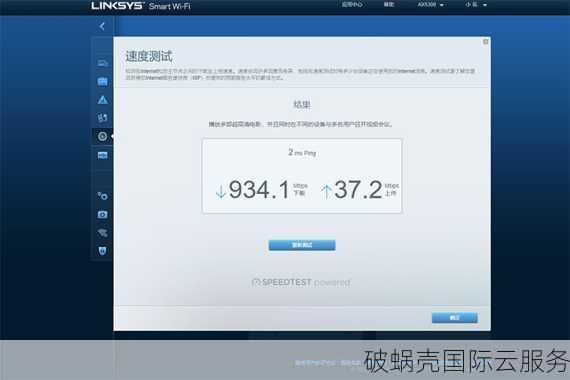Open Security shield icon in sidebar
This screenshot has height=380, width=570.
tap(103, 251)
